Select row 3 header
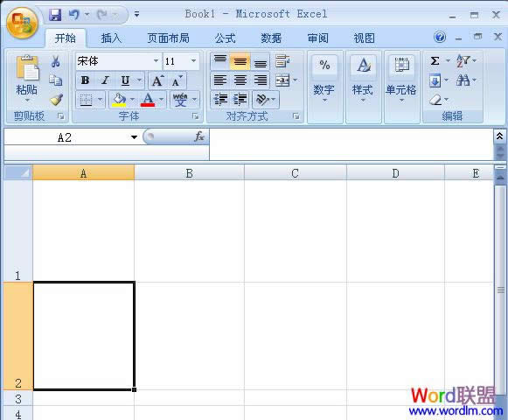508x420 pixels. (x=18, y=398)
